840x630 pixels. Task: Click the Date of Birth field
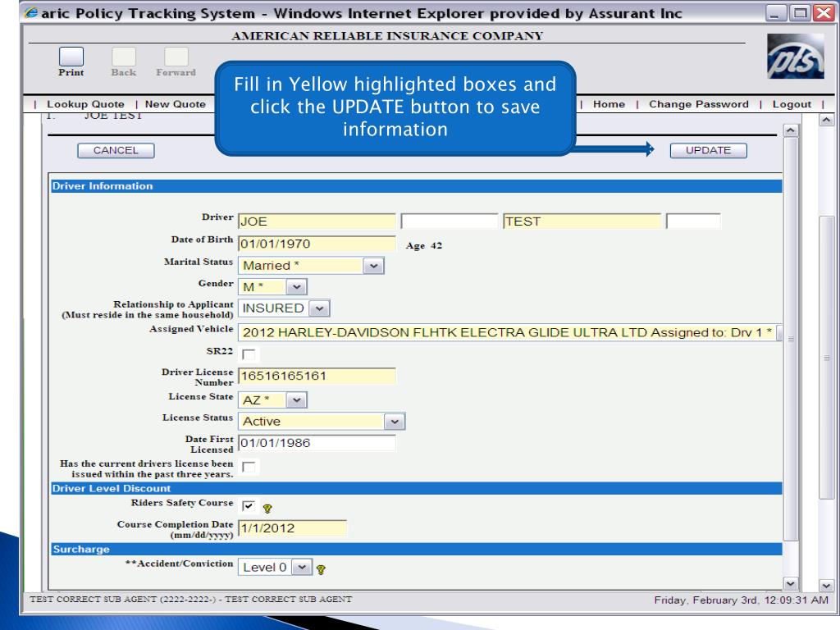tap(317, 244)
